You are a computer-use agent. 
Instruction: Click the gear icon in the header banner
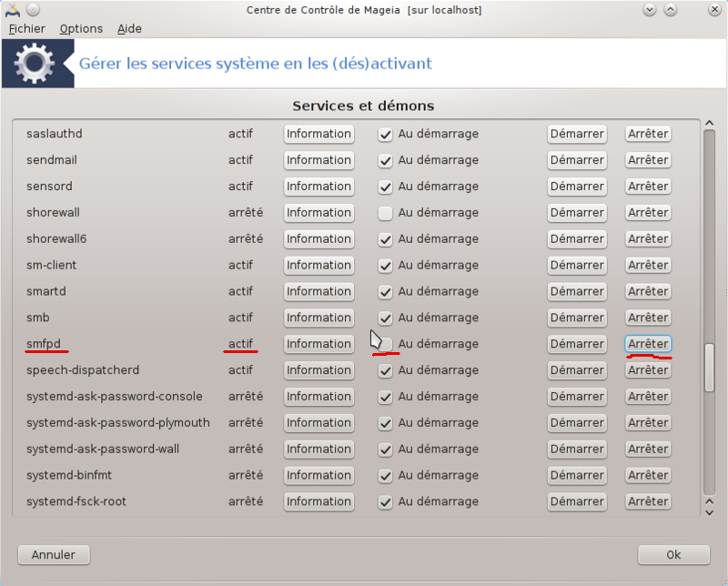(x=35, y=63)
